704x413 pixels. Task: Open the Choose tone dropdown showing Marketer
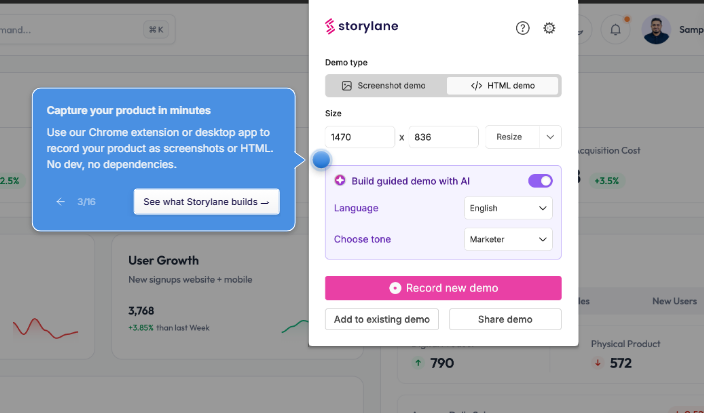pyautogui.click(x=508, y=239)
